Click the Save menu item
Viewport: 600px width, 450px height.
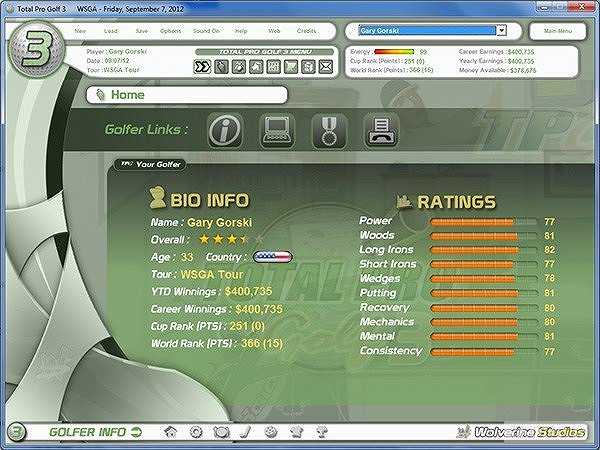click(x=142, y=31)
